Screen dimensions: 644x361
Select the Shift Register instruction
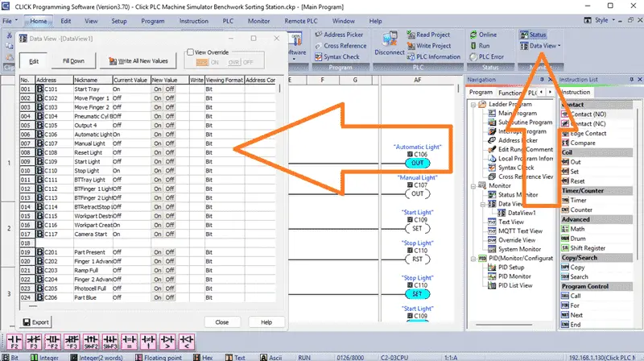[x=583, y=248]
